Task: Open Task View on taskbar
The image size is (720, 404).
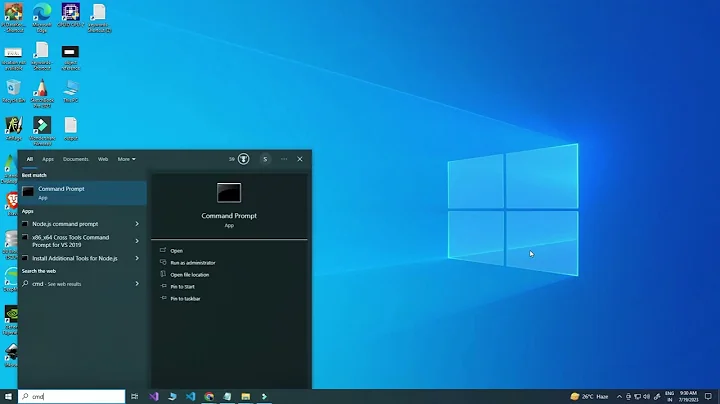Action: (135, 396)
